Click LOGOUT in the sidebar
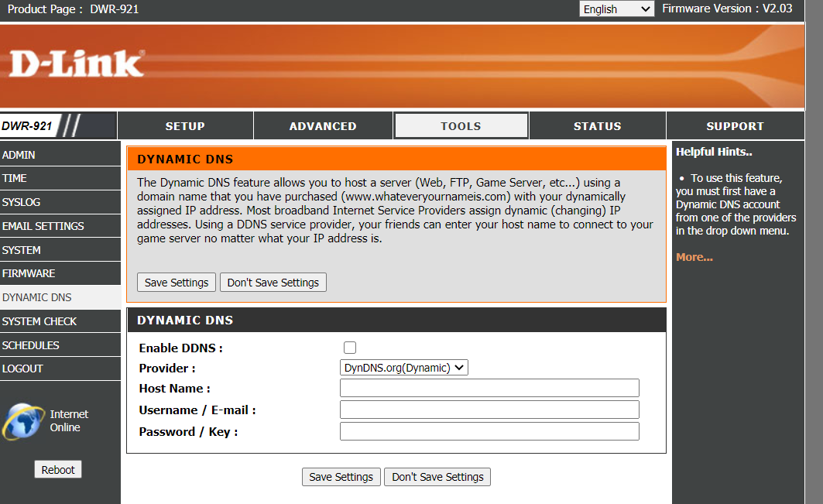Screen dimensions: 823x504 (60, 369)
